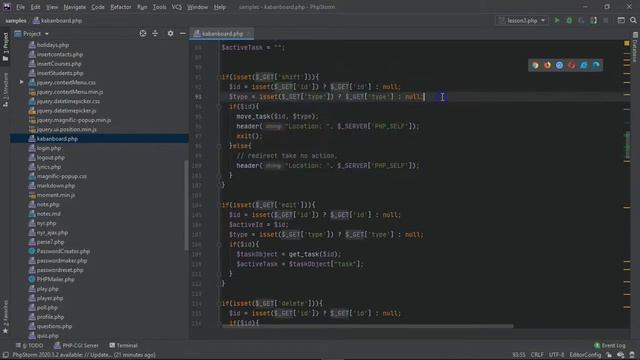Image resolution: width=640 pixels, height=360 pixels.
Task: Open the VCS menu
Action: [177, 7]
